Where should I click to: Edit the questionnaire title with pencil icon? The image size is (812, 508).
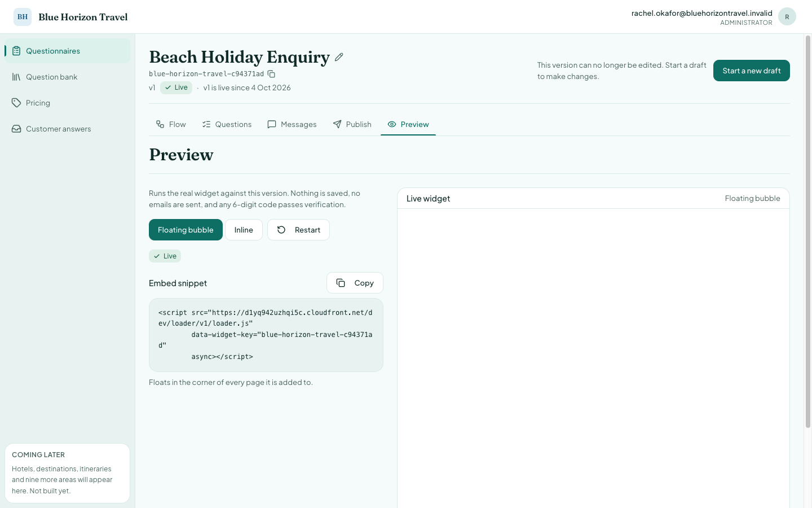pyautogui.click(x=339, y=57)
